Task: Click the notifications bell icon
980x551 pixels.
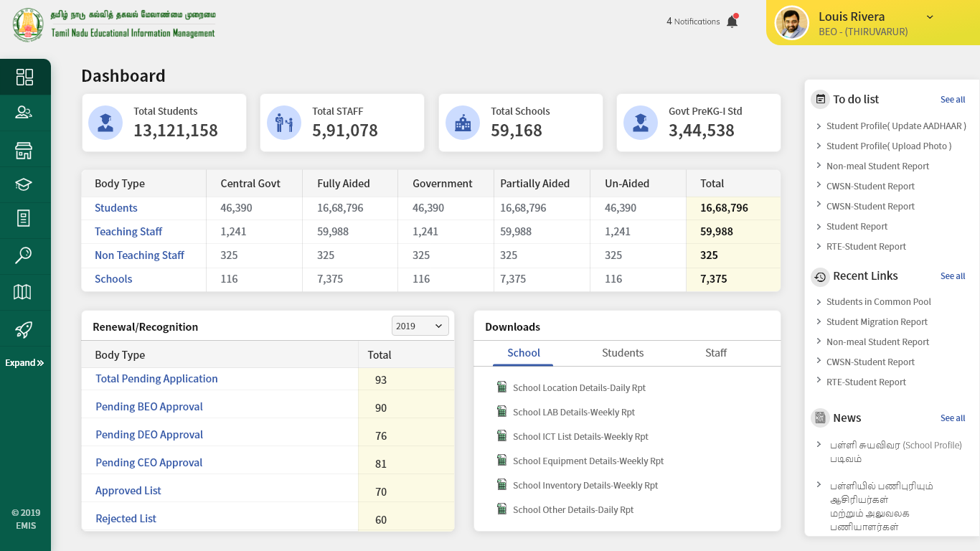Action: pos(732,21)
